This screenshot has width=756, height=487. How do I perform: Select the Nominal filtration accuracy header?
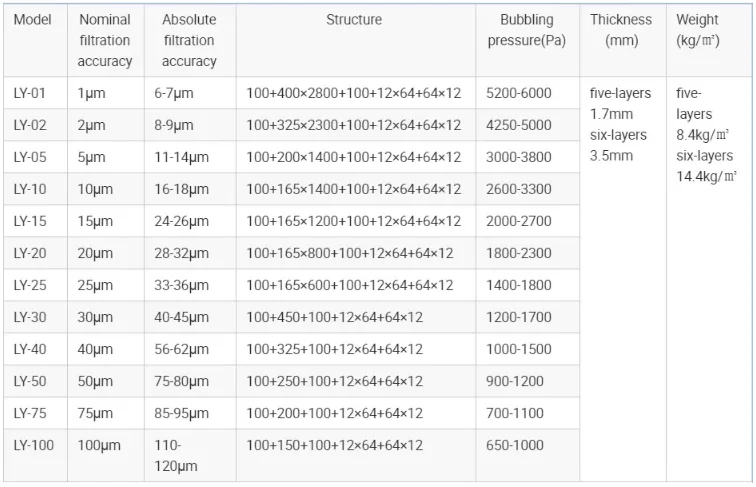point(105,41)
